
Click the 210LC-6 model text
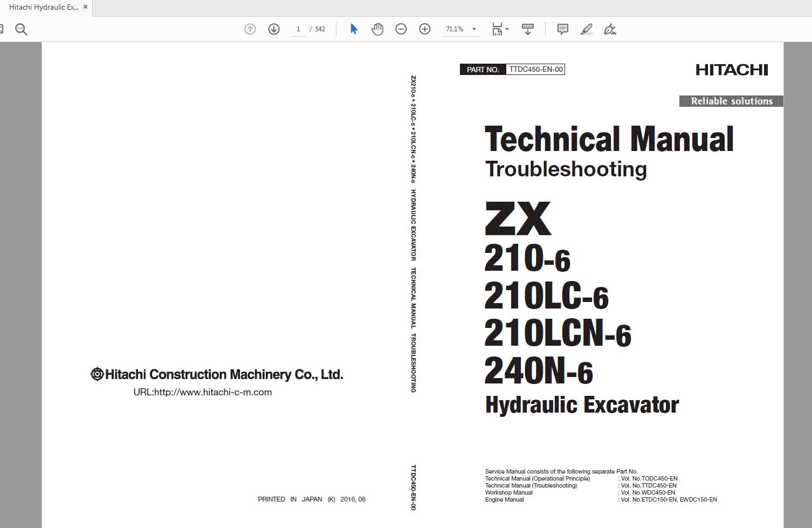pyautogui.click(x=546, y=296)
